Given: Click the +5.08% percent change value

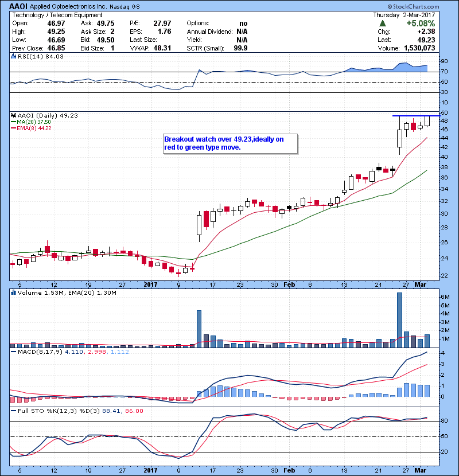Looking at the screenshot, I should (421, 24).
